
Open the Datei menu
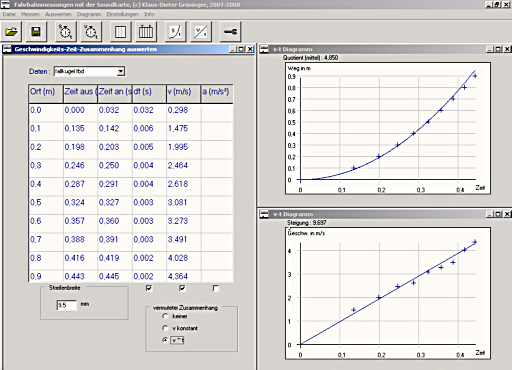point(9,14)
